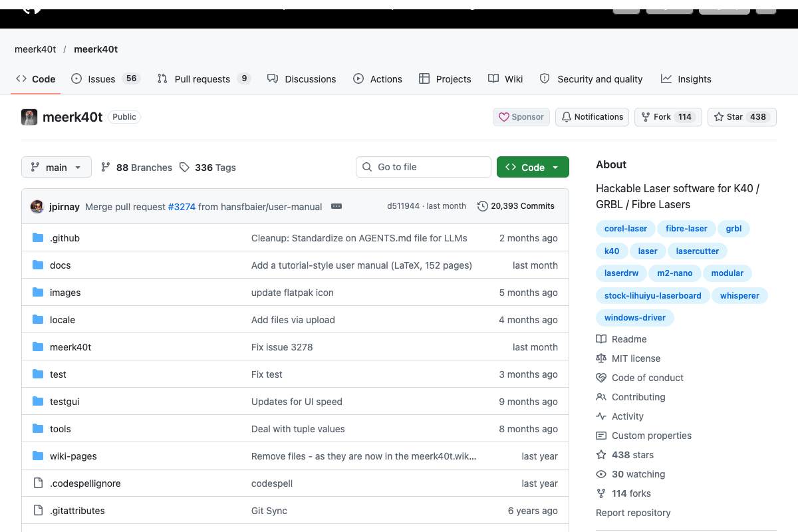View the Insights tab
The height and width of the screenshot is (532, 798).
point(686,79)
